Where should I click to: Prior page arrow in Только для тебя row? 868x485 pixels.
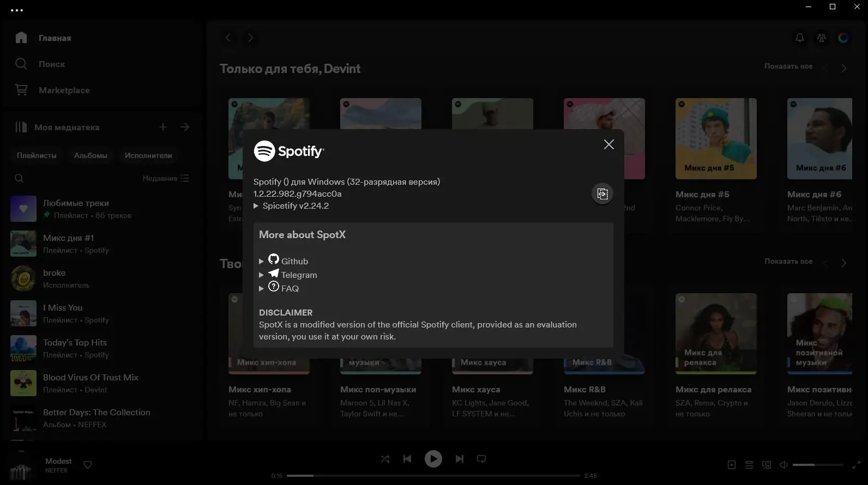825,68
